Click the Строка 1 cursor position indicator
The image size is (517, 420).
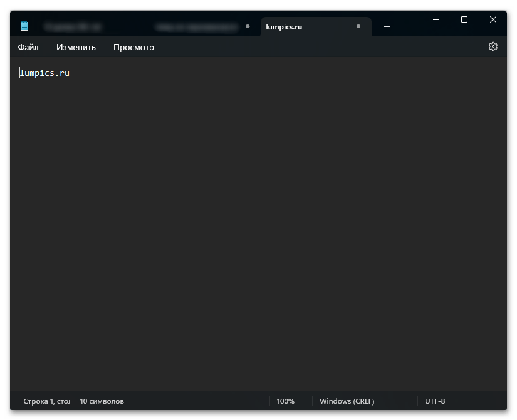click(45, 401)
